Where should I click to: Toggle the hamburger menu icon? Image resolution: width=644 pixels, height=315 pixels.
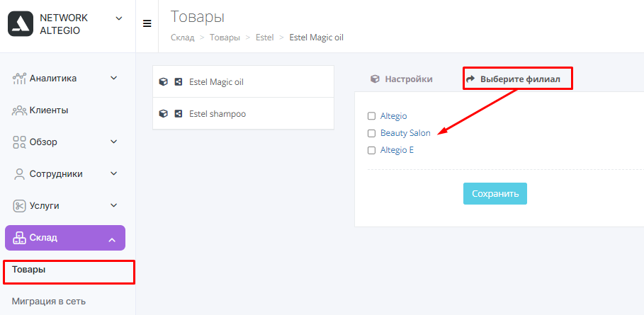point(147,24)
